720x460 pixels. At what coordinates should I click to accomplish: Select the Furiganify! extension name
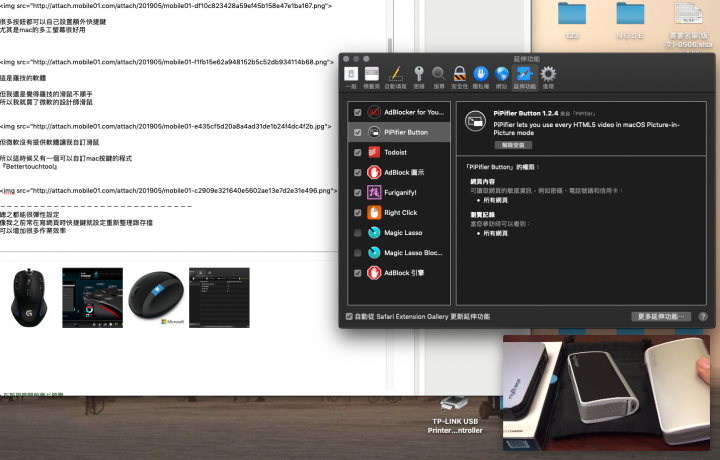point(400,193)
